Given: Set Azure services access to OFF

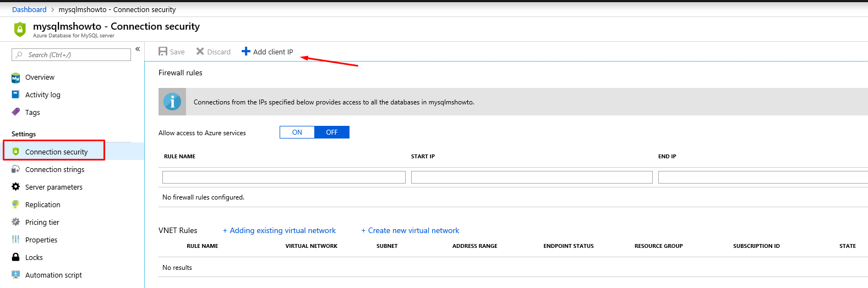Looking at the screenshot, I should (332, 132).
